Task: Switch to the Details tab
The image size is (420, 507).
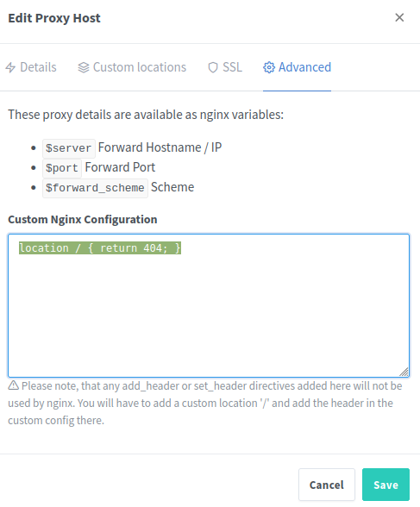Action: 31,67
